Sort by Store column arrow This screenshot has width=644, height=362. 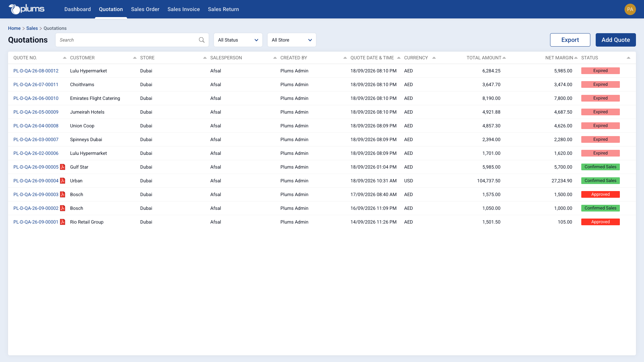205,58
